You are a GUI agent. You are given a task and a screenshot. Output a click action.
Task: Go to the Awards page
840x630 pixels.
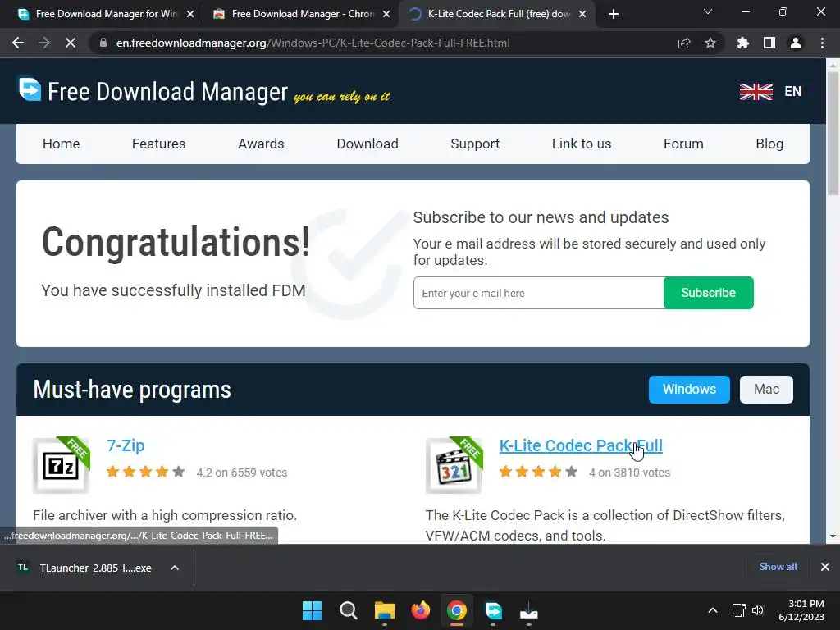pos(261,144)
